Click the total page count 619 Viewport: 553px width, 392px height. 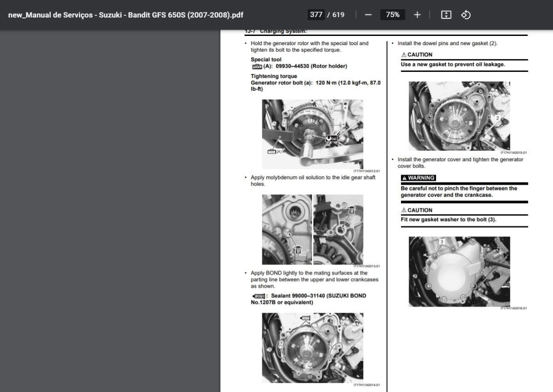coord(338,15)
